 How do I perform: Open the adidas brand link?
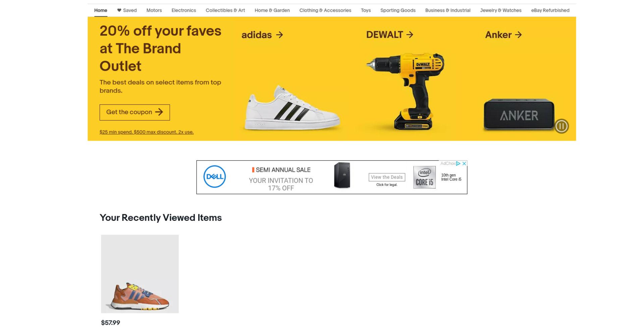[x=262, y=35]
